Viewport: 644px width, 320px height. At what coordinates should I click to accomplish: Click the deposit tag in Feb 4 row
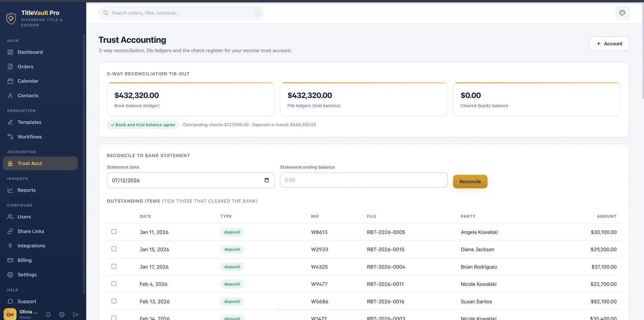coord(232,284)
